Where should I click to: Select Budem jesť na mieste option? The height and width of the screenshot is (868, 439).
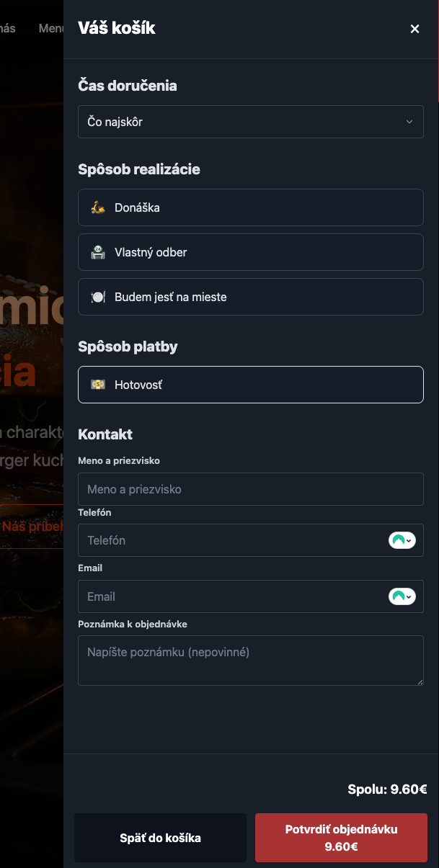click(250, 297)
